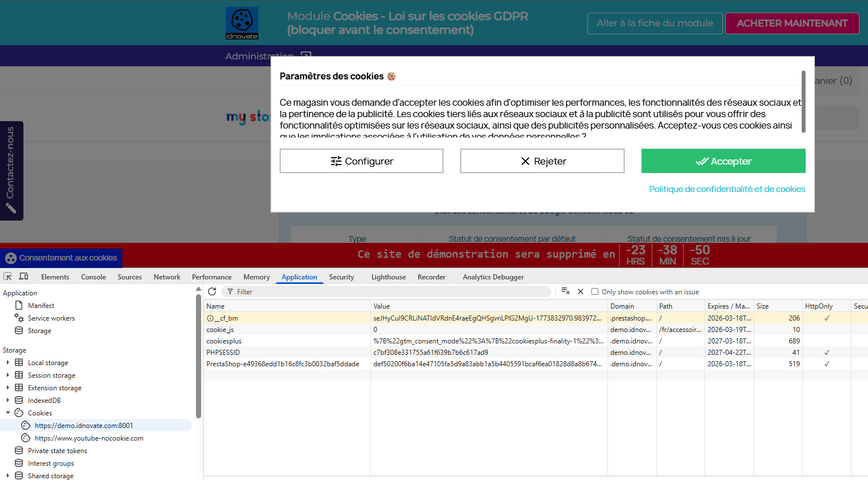Image resolution: width=868 pixels, height=480 pixels.
Task: Open the Console DevTools tab
Action: click(93, 277)
